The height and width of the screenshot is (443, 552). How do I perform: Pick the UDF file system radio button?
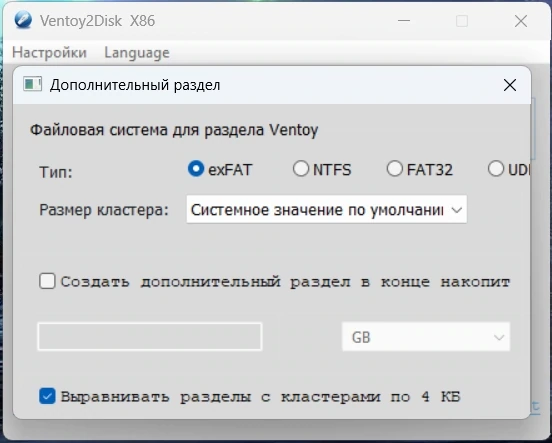(496, 169)
